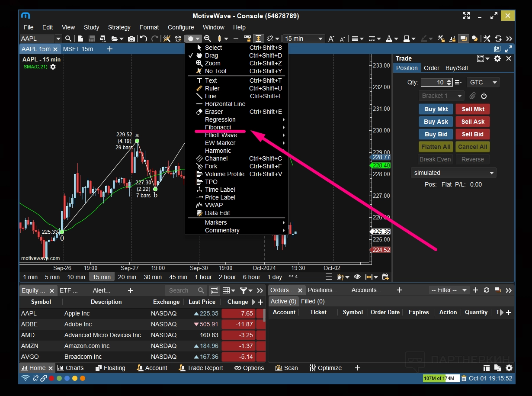Viewport: 532px width, 396px height.
Task: Click the chain link icon in status bar
Action: pos(44,378)
